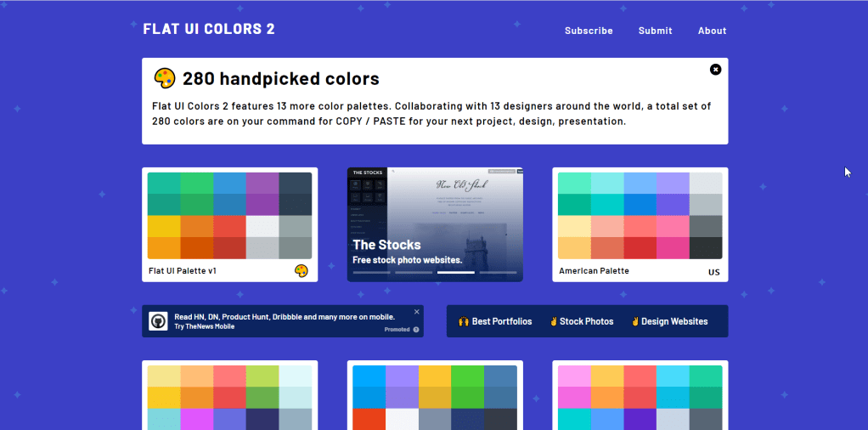The height and width of the screenshot is (430, 868).
Task: Click The Stocks promotional card
Action: pos(435,225)
